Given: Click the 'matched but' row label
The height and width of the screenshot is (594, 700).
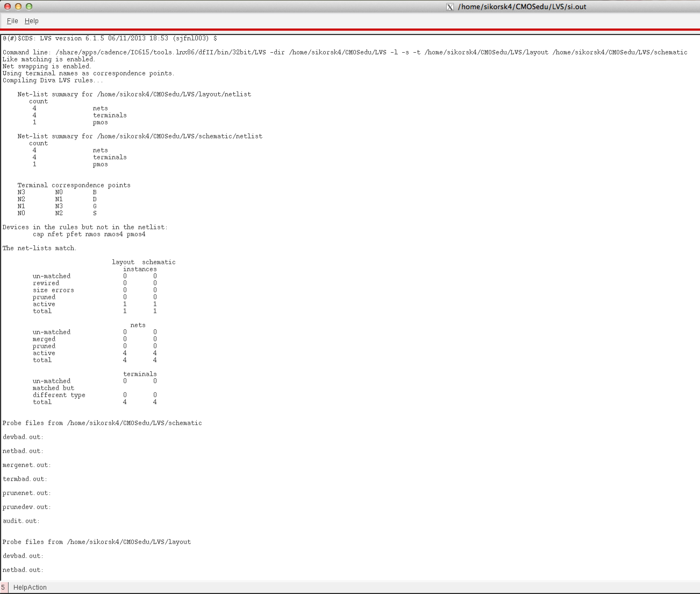Looking at the screenshot, I should coord(53,388).
